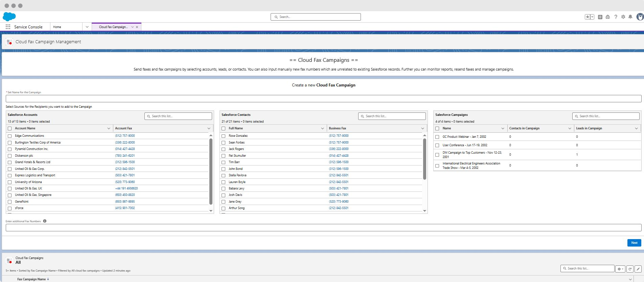
Task: Select the Rose Gonzalez contact checkbox
Action: (x=223, y=136)
